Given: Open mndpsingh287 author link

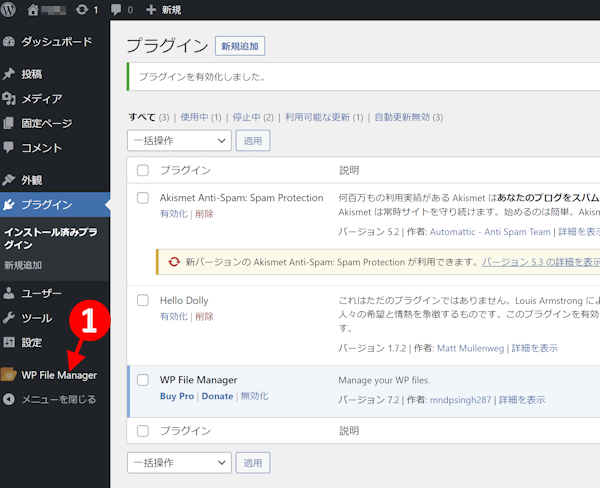Looking at the screenshot, I should coord(460,400).
